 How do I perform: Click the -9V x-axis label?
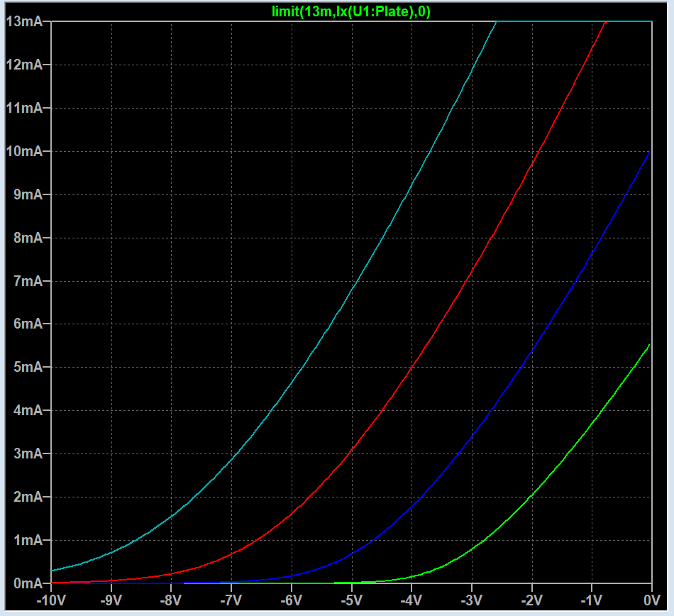tap(111, 600)
